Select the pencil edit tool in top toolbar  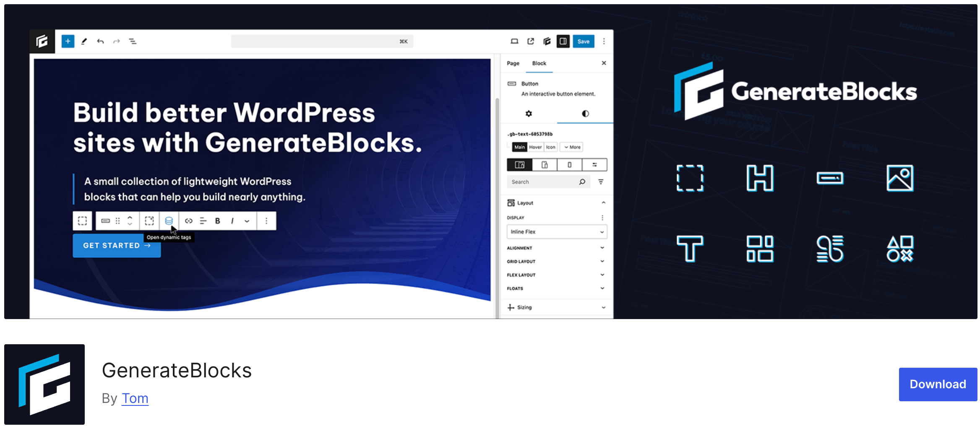(84, 41)
